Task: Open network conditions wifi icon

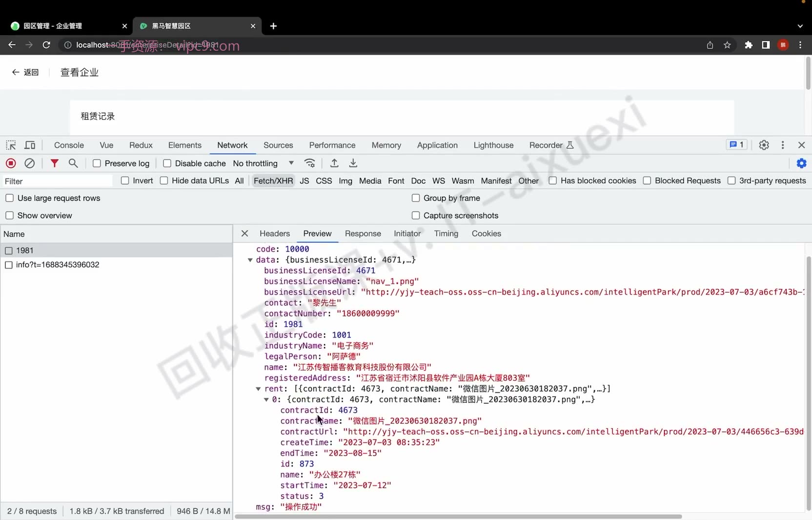Action: click(x=309, y=163)
